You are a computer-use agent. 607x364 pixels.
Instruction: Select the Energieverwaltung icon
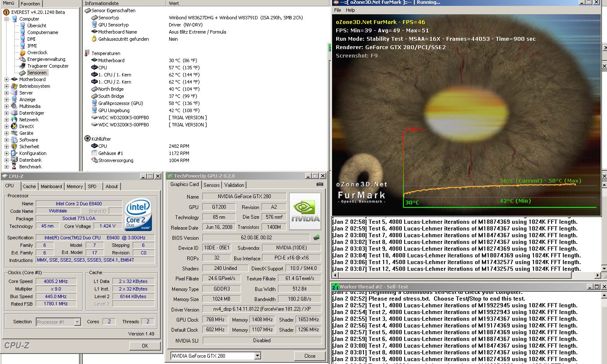22,59
